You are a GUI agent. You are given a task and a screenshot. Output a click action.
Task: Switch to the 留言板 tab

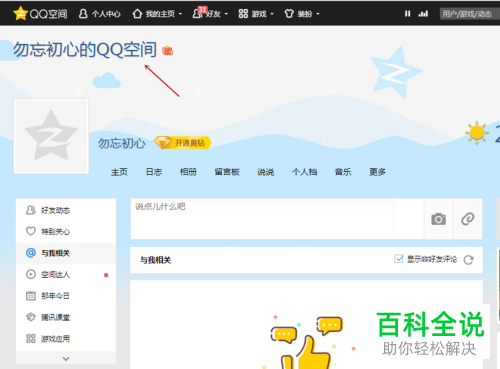227,172
